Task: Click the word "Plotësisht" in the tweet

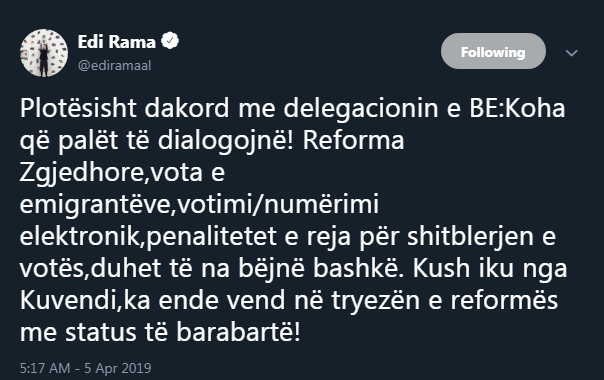Action: click(x=78, y=108)
